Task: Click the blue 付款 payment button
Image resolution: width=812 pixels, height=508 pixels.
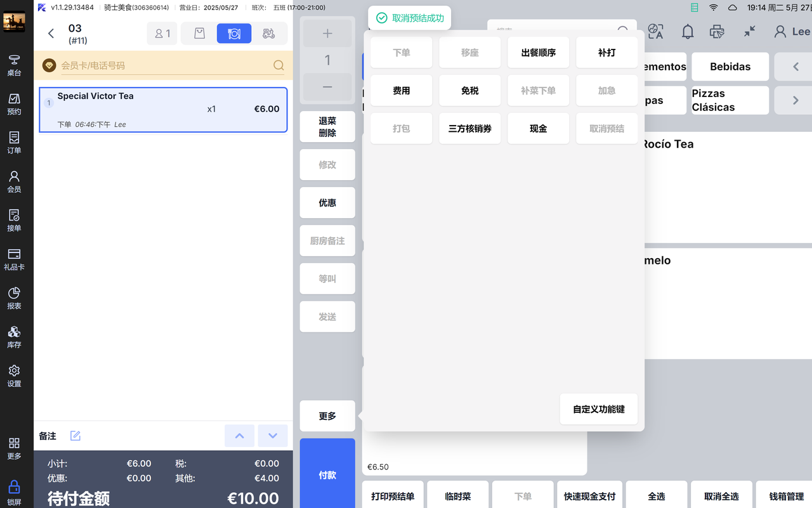Action: coord(327,474)
